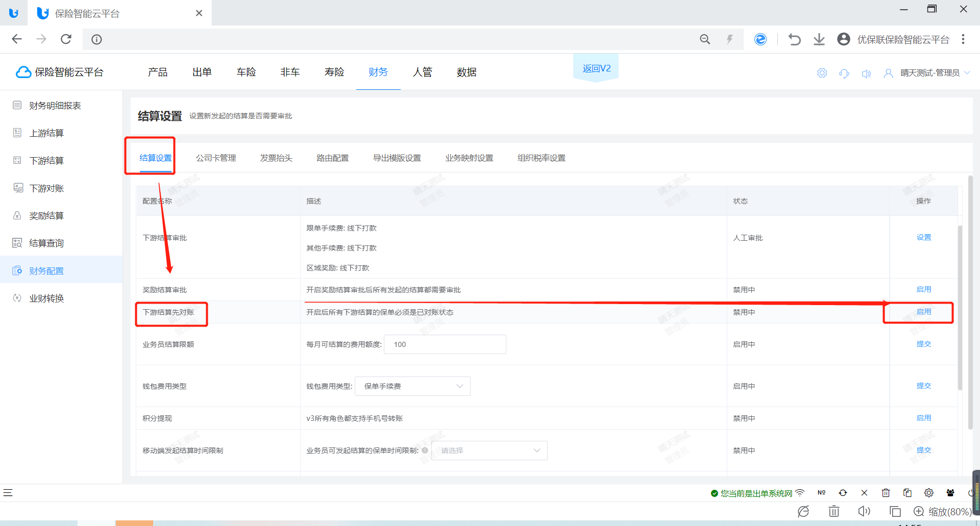Open the 人管 top menu
The width and height of the screenshot is (980, 526).
(x=423, y=72)
